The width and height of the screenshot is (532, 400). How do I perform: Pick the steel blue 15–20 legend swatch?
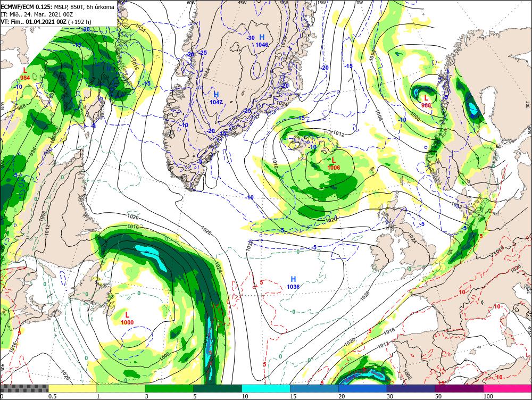click(314, 388)
